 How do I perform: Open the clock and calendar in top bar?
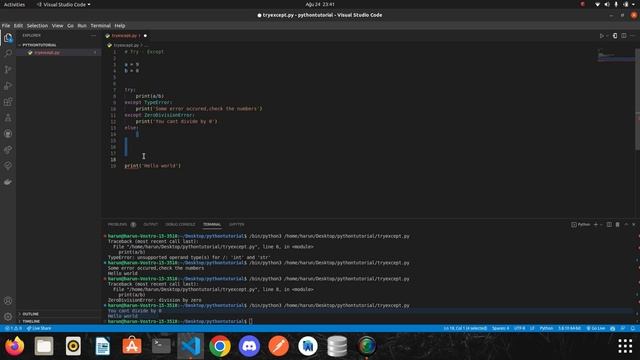(x=320, y=4)
